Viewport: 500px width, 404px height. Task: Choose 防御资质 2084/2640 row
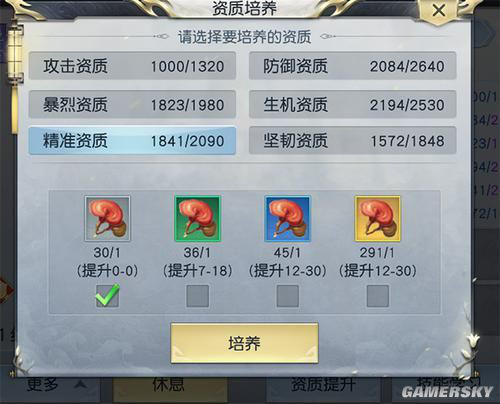[353, 66]
